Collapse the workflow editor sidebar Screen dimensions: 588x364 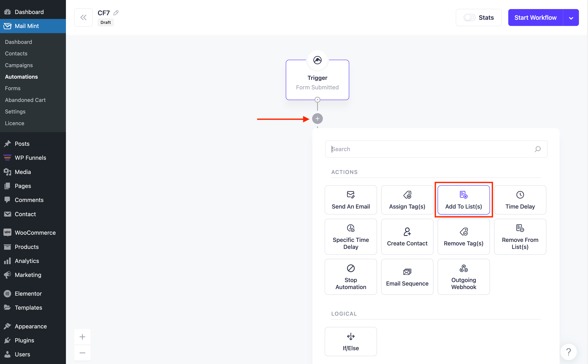[x=83, y=17]
